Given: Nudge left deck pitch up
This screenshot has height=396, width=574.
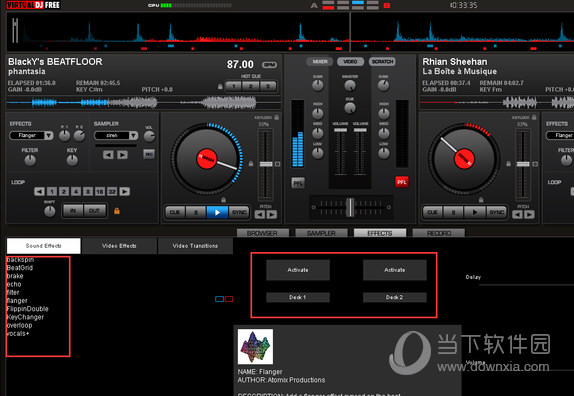Looking at the screenshot, I should [272, 214].
